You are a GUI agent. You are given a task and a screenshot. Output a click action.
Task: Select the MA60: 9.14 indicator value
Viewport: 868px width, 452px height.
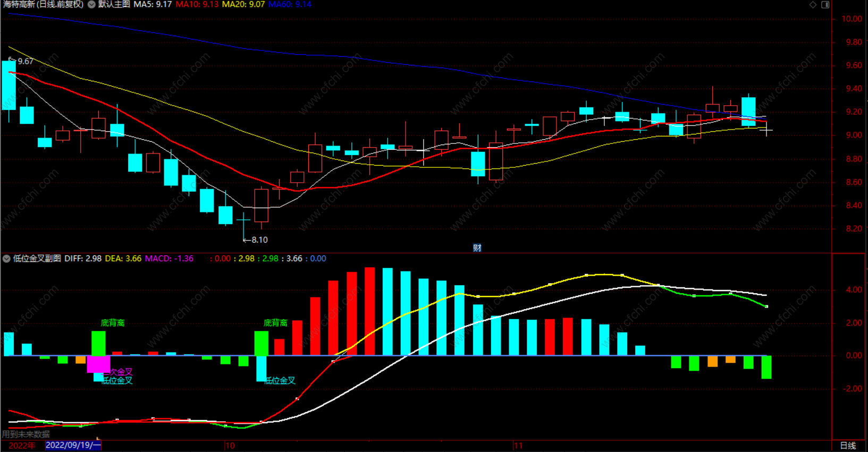(290, 4)
